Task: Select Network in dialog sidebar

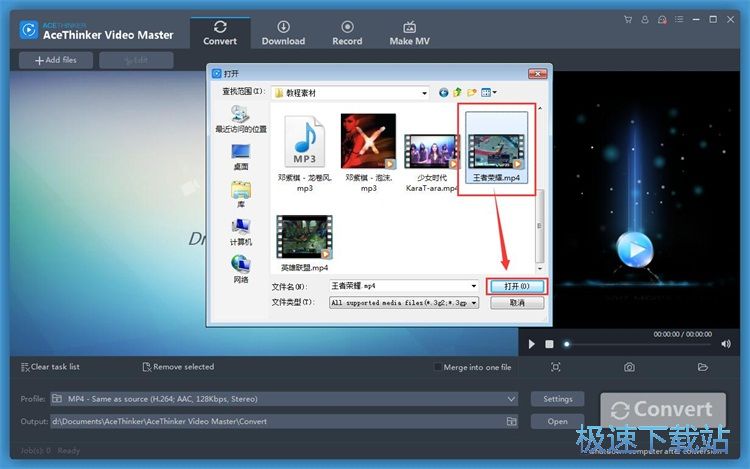Action: pos(241,270)
